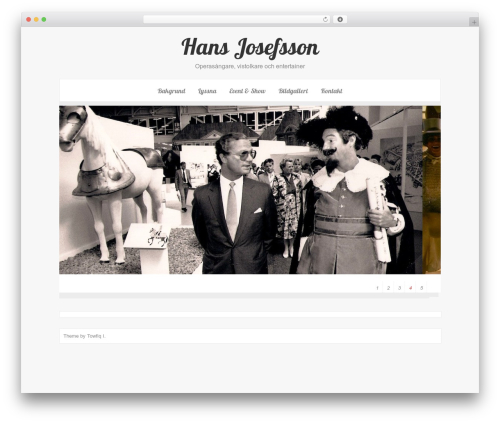Click the tagline 'Operasångare, vistolkare och entertainer'
500x423 pixels.
250,66
